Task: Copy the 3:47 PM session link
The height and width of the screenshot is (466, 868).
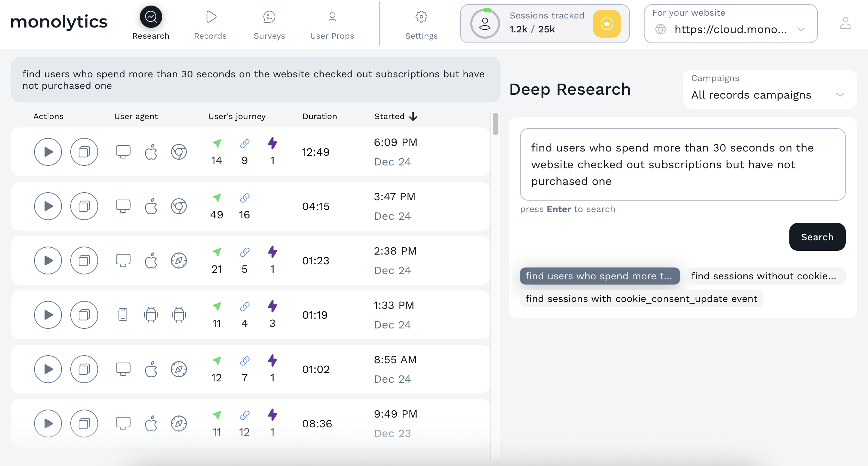Action: [x=84, y=206]
